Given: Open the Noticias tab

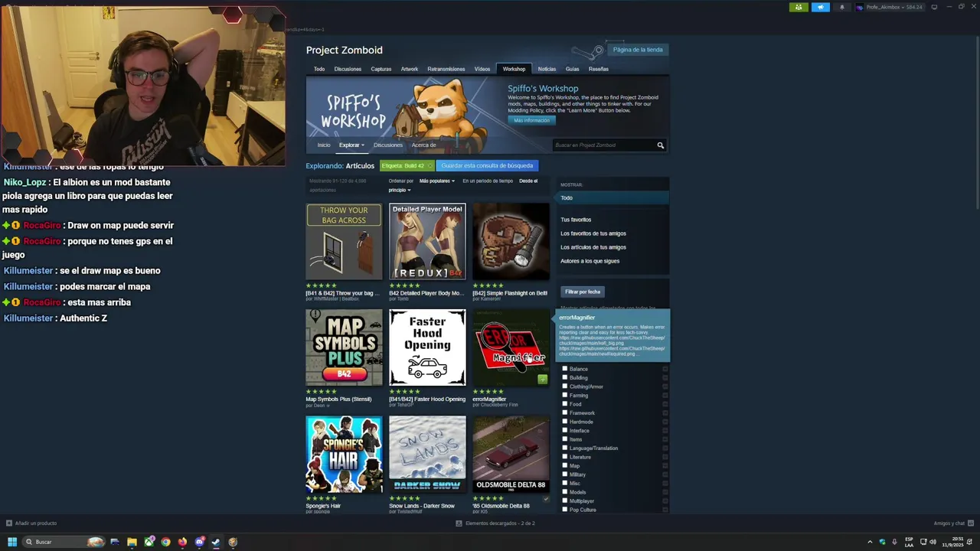Looking at the screenshot, I should (x=547, y=69).
